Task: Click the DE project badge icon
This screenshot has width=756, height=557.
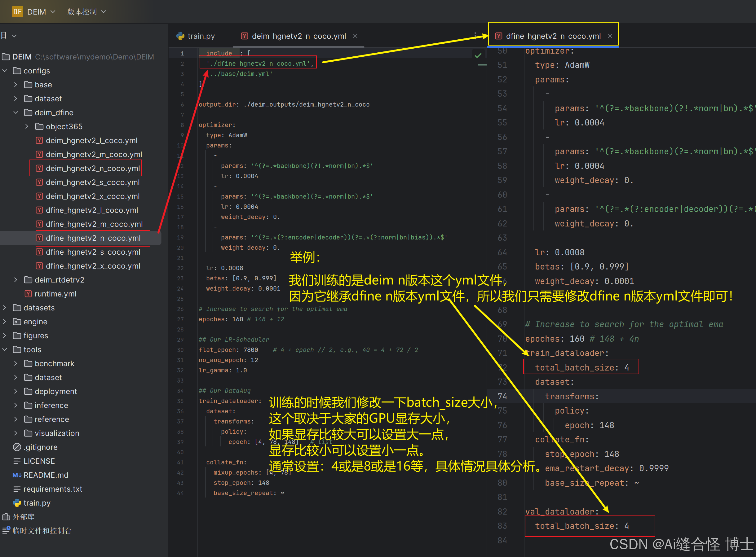Action: point(17,12)
